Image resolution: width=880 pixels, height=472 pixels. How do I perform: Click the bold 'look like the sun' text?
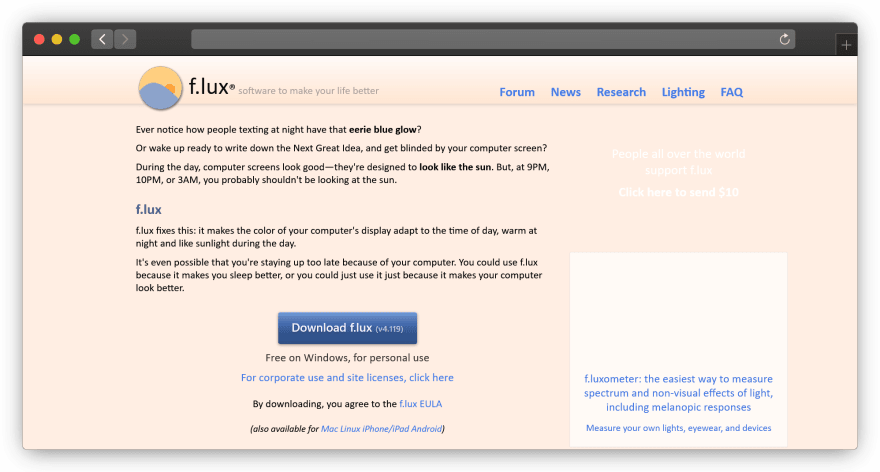[x=455, y=167]
